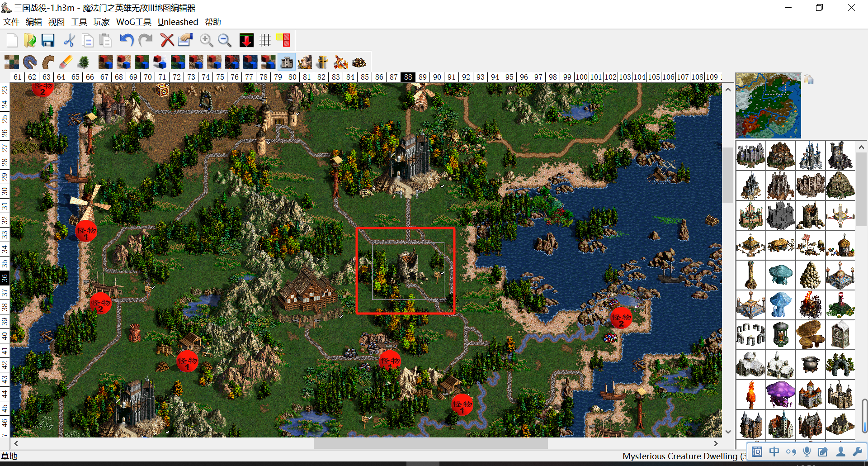
Task: Open a map file using the folder icon
Action: tap(30, 40)
